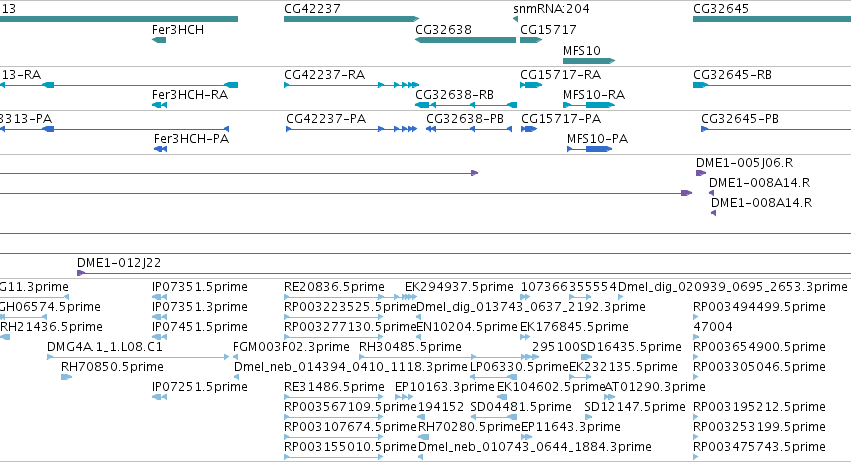Open EST EK104602.5prime
This screenshot has width=851, height=462.
(x=551, y=387)
